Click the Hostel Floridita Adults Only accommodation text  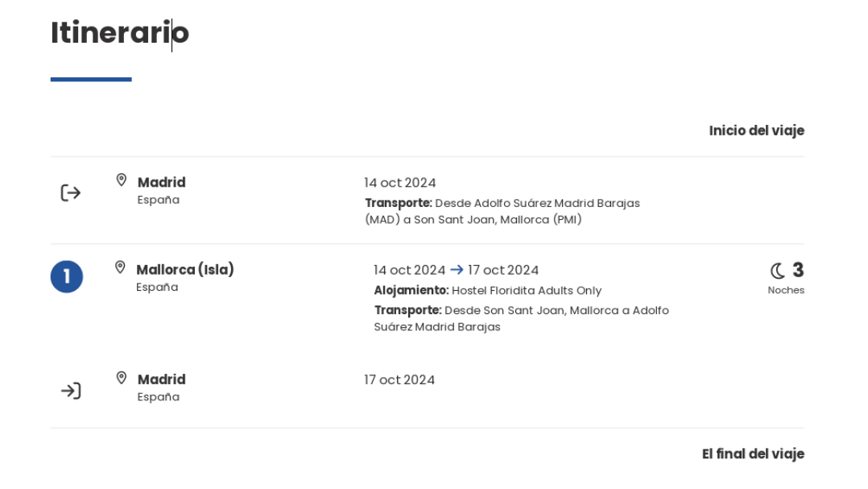click(526, 291)
